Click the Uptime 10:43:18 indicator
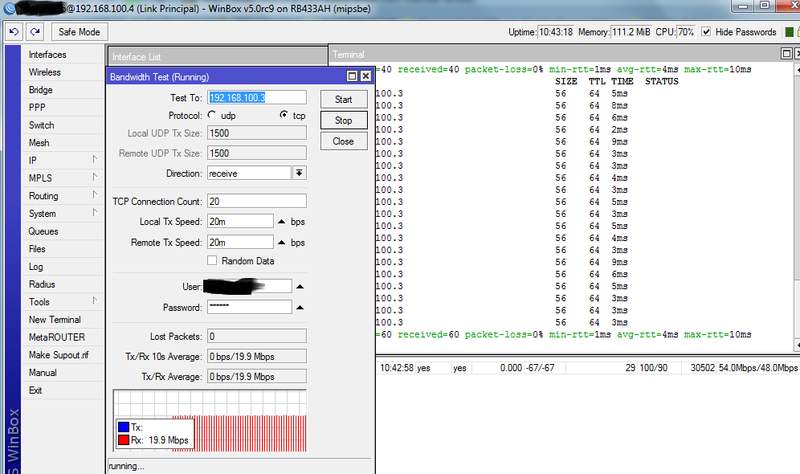 (556, 32)
